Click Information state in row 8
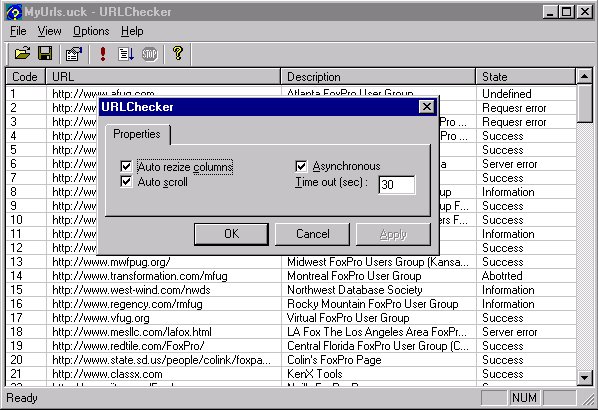 click(508, 192)
